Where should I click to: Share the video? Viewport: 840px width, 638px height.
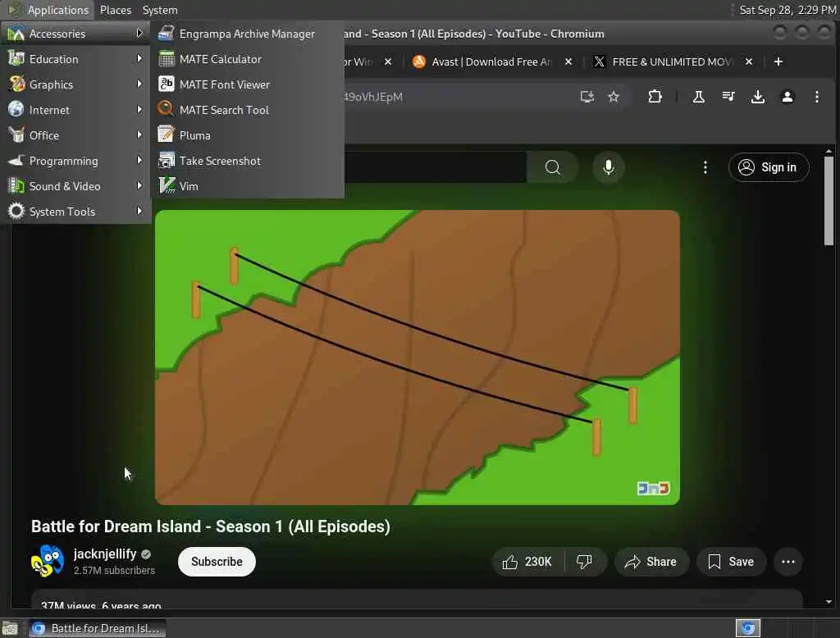[651, 562]
